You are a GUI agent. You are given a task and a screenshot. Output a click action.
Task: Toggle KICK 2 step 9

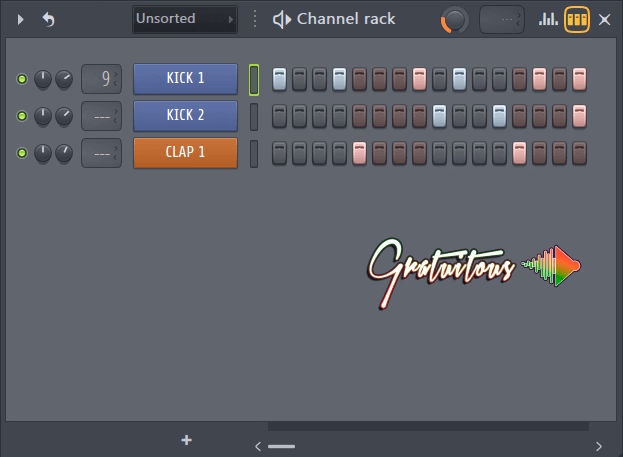[439, 116]
